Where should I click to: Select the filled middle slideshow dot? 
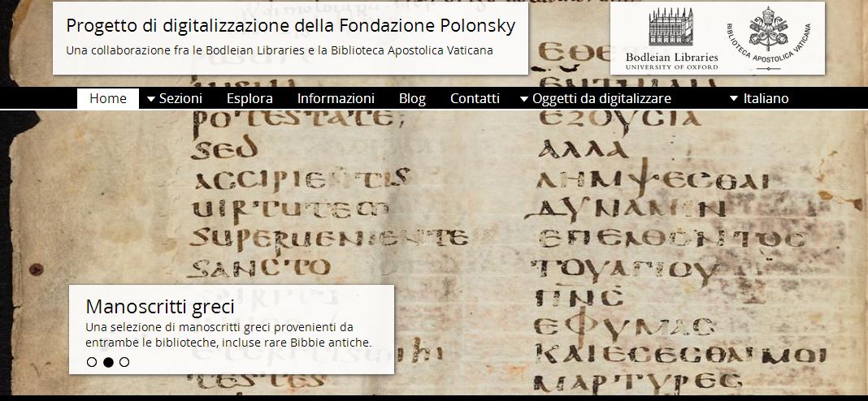[108, 362]
